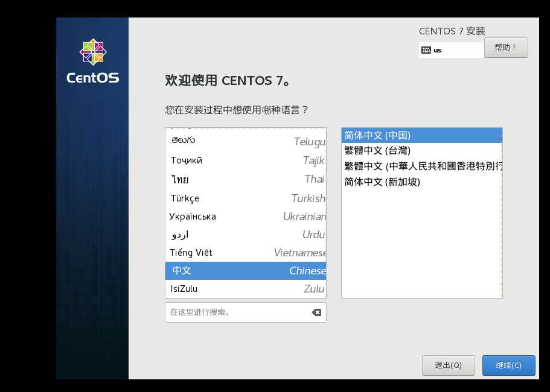
Task: Select Tajik (Тоҷикӣ) language row
Action: 246,160
